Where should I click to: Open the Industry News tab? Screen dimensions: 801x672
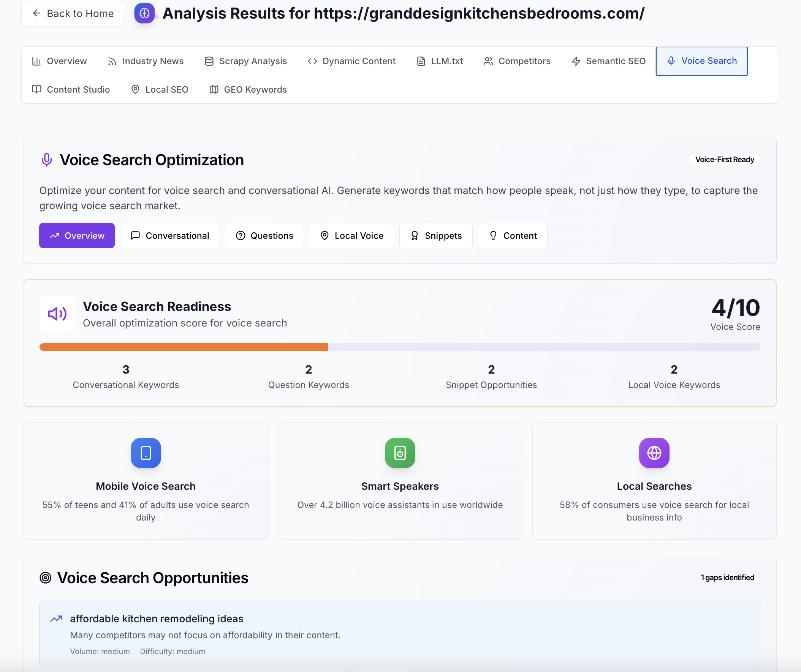(145, 61)
